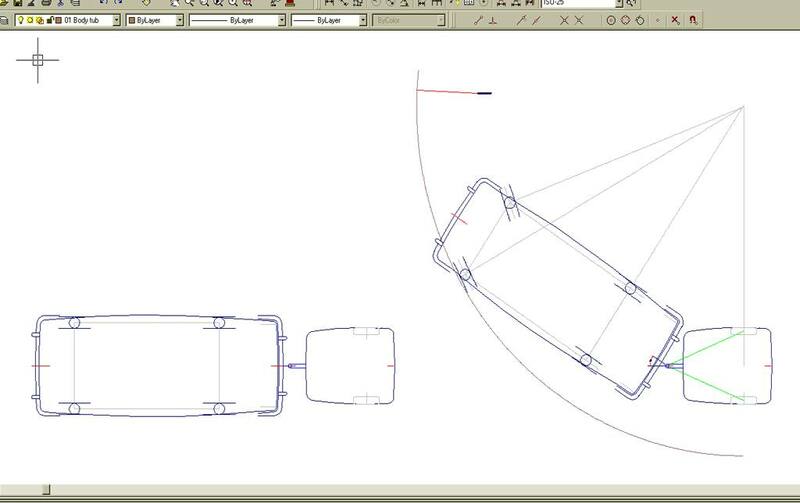This screenshot has height=503, width=800.
Task: Click the Snap to Tangent icon
Action: (x=640, y=19)
